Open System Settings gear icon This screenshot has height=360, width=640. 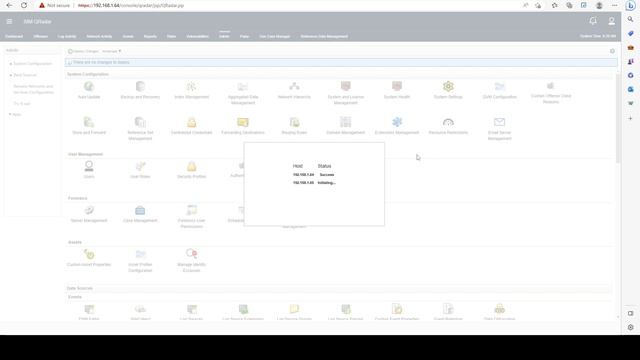click(x=448, y=87)
